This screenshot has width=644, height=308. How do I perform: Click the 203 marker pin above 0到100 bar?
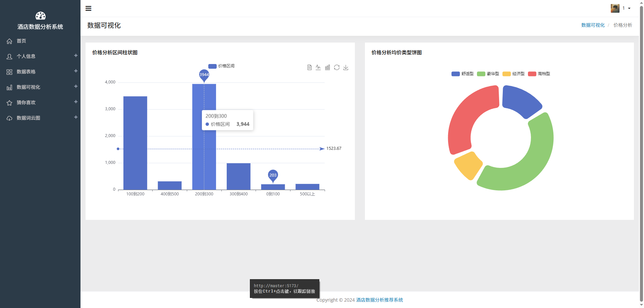click(273, 175)
